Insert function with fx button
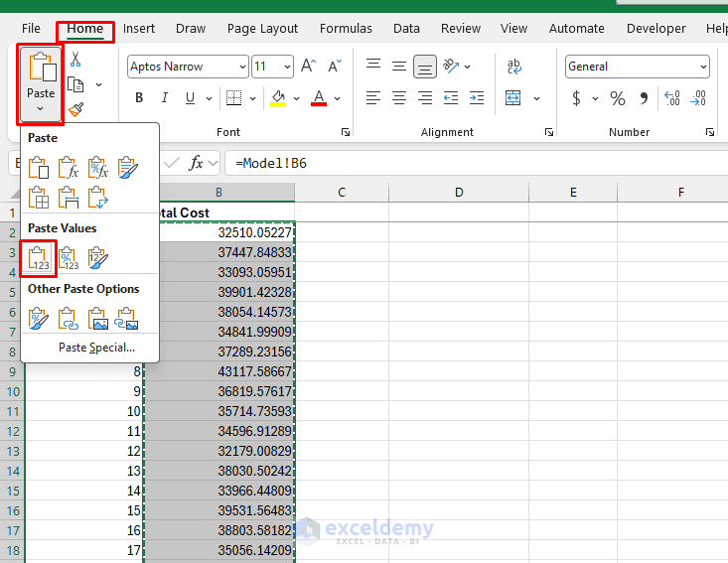This screenshot has width=728, height=563. (196, 163)
